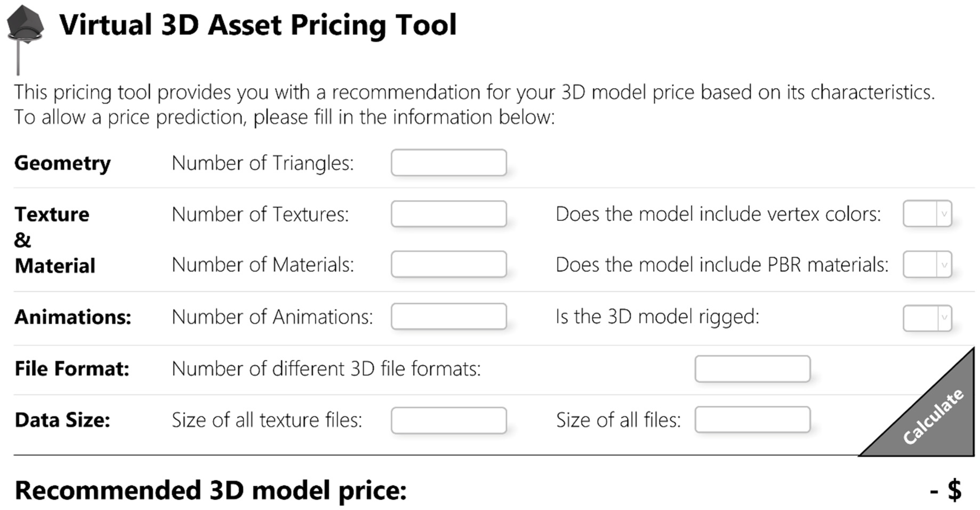Viewport: 980px width, 510px height.
Task: Focus the Size of all files field
Action: pos(752,420)
